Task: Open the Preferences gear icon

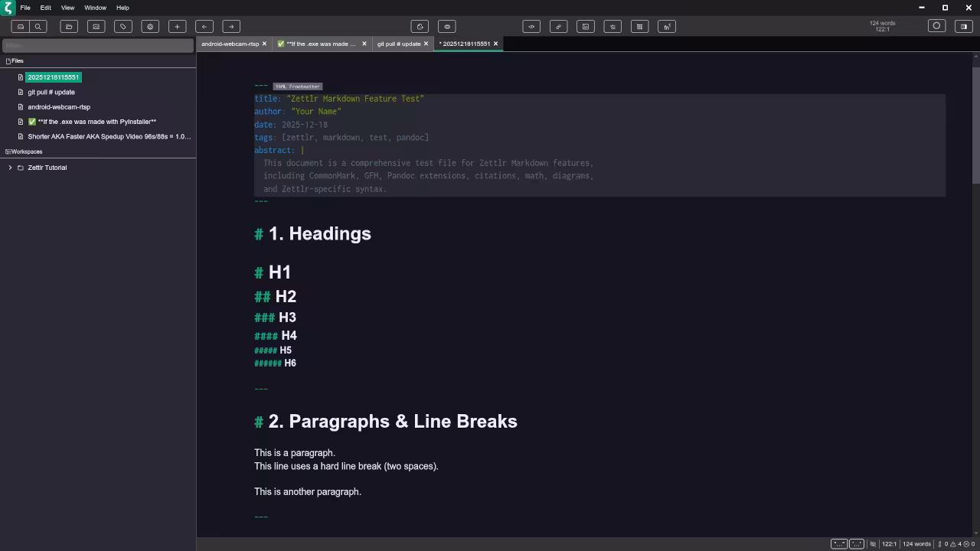Action: 150,26
